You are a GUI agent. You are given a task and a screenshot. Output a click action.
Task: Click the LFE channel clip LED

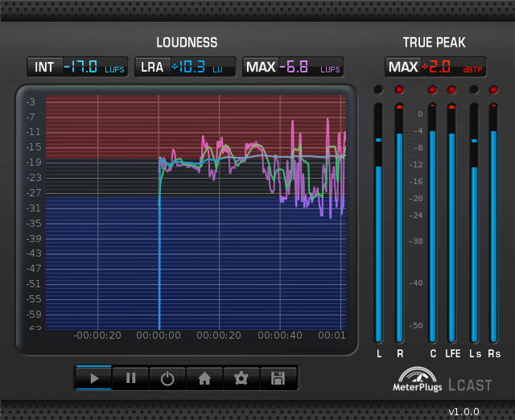pos(451,89)
